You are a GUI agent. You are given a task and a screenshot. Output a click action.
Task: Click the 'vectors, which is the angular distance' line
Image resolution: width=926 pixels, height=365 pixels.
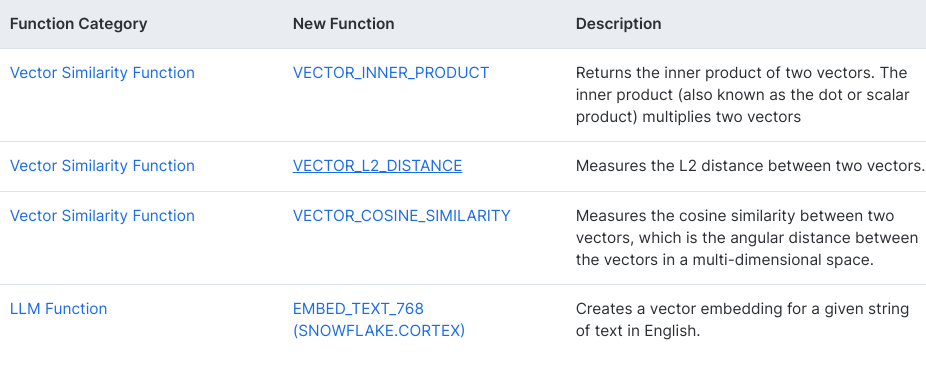[x=747, y=238]
